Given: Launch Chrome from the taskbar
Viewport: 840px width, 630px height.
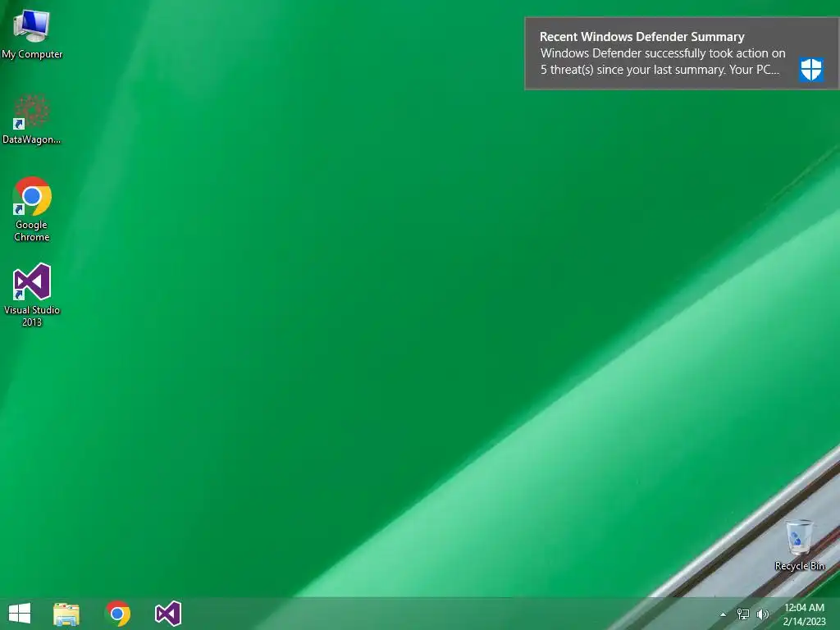Looking at the screenshot, I should click(x=118, y=614).
